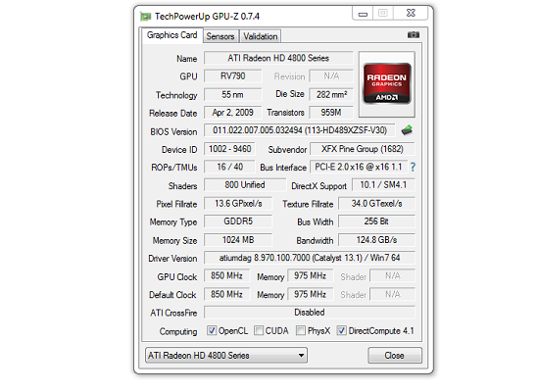Click the BIOS save chip icon
538x392 pixels.
[407, 130]
